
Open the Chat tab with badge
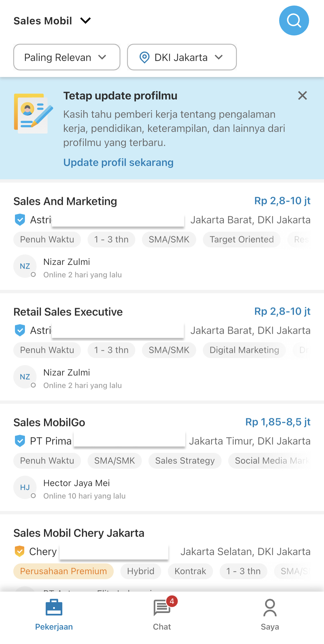coord(162,613)
